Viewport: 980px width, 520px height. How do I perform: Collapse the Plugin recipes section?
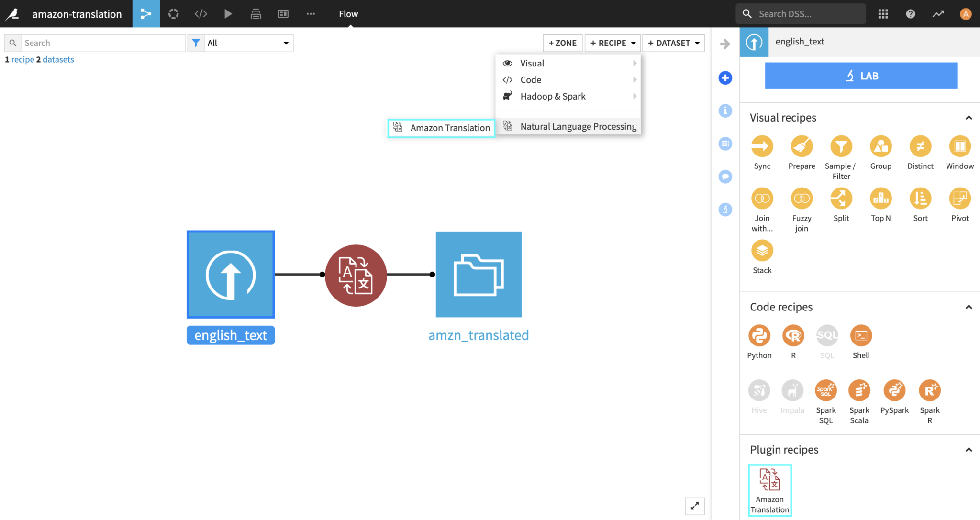pos(969,450)
